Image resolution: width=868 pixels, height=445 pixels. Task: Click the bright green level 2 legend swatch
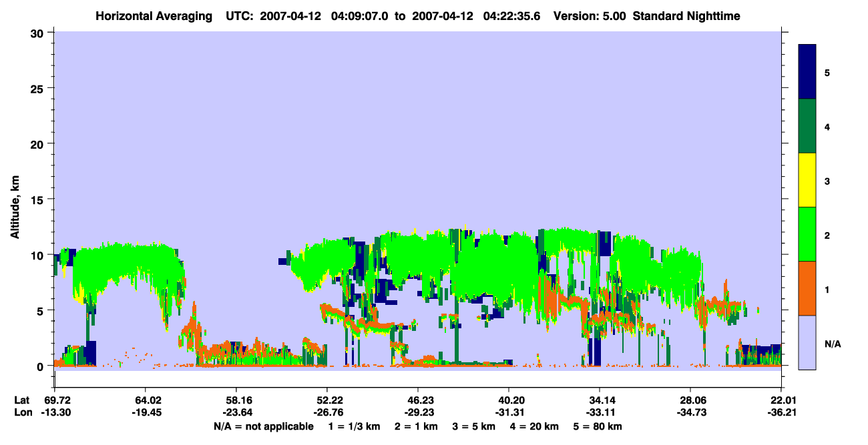(807, 234)
